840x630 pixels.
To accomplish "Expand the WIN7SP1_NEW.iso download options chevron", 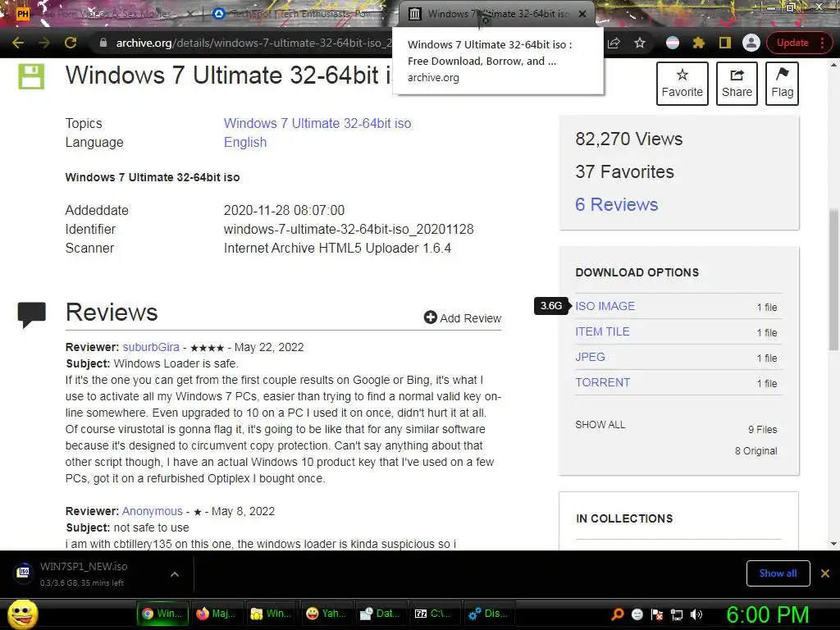I will (x=174, y=574).
